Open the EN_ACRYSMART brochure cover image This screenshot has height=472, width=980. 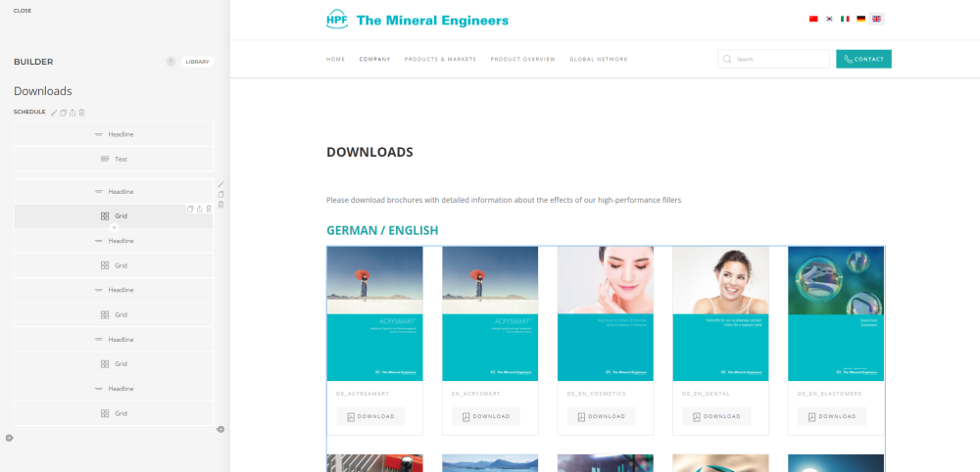(490, 313)
